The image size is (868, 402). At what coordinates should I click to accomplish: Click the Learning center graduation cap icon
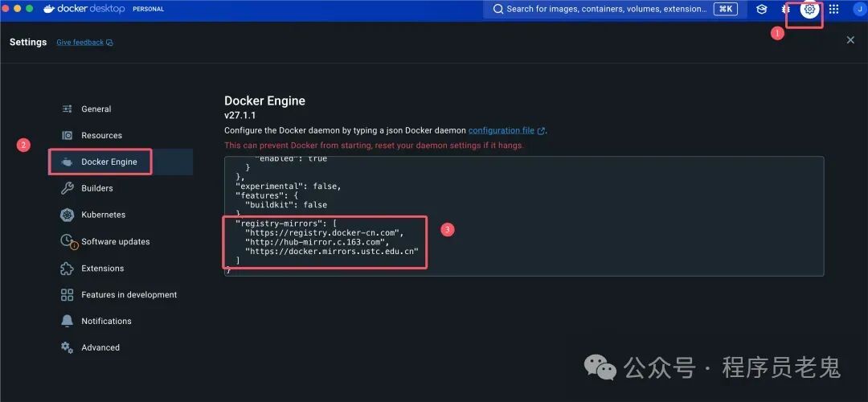762,10
